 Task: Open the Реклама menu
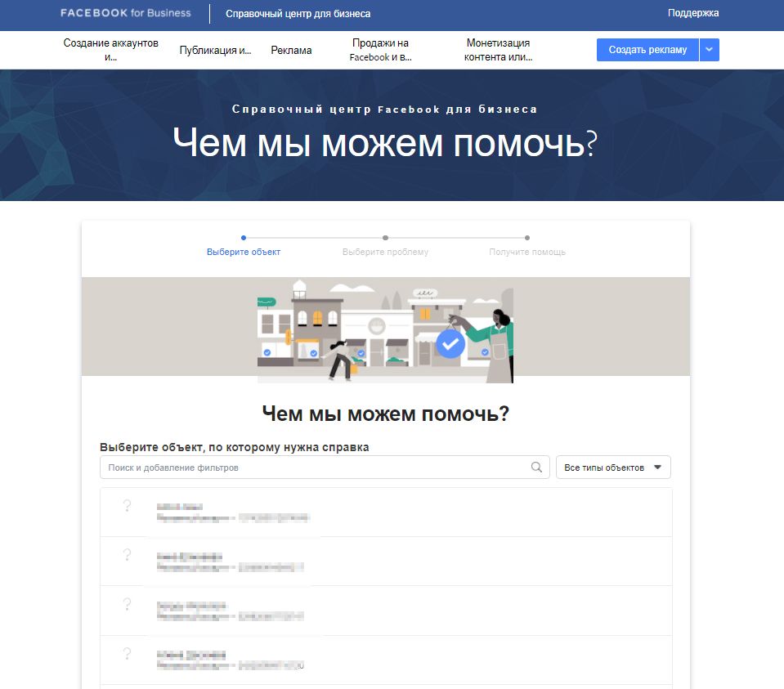[291, 50]
